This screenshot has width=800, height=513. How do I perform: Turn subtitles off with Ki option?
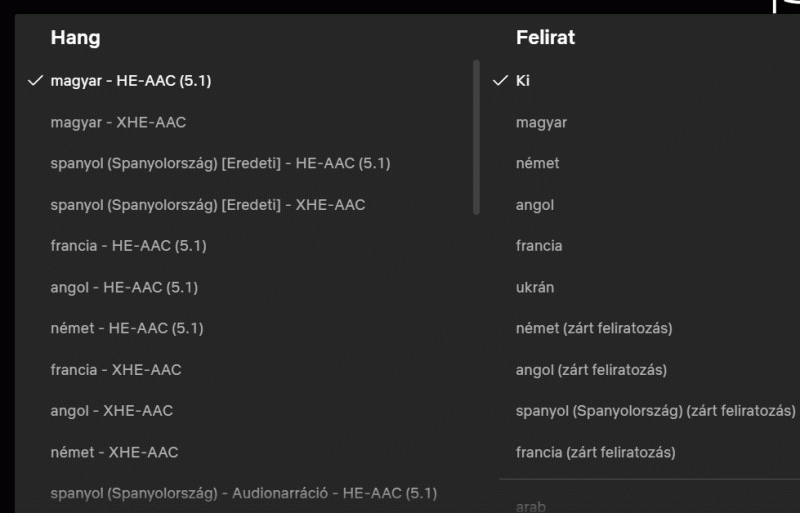click(523, 81)
